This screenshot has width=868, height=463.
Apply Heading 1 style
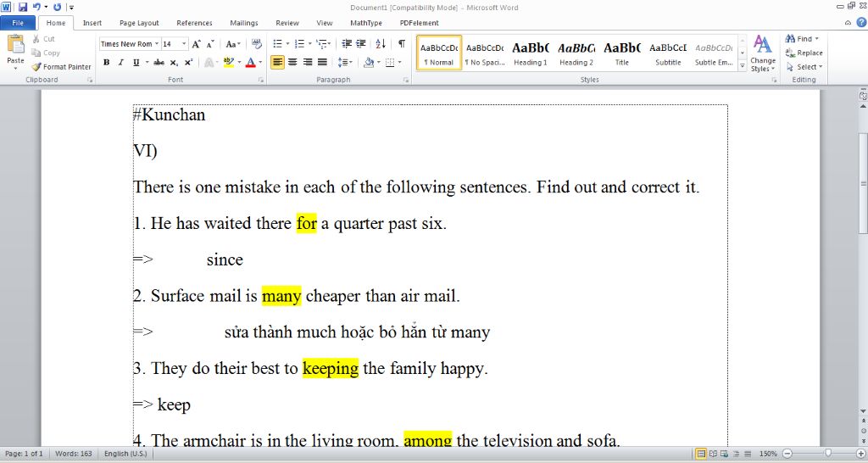pos(531,53)
